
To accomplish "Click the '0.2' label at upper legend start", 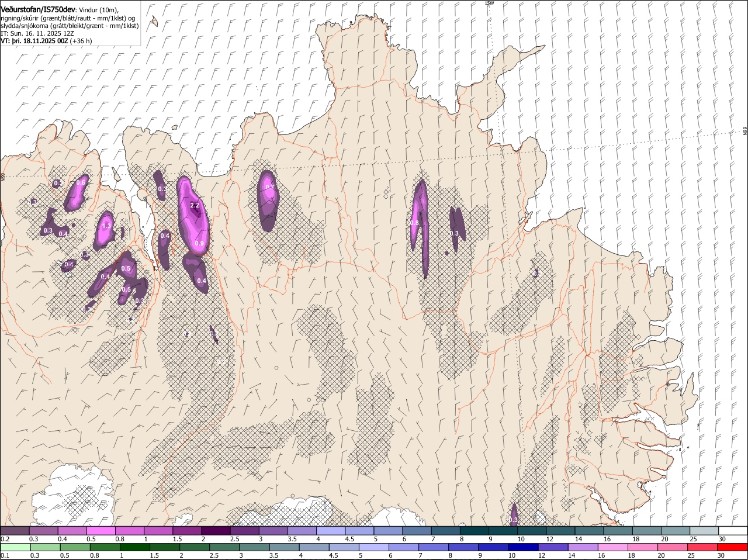I will click(x=5, y=539).
